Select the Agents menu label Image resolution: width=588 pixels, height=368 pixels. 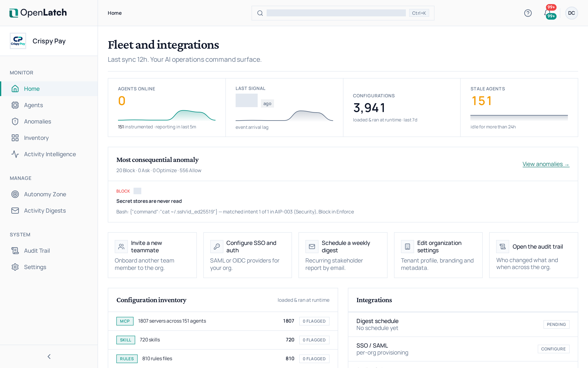tap(33, 105)
